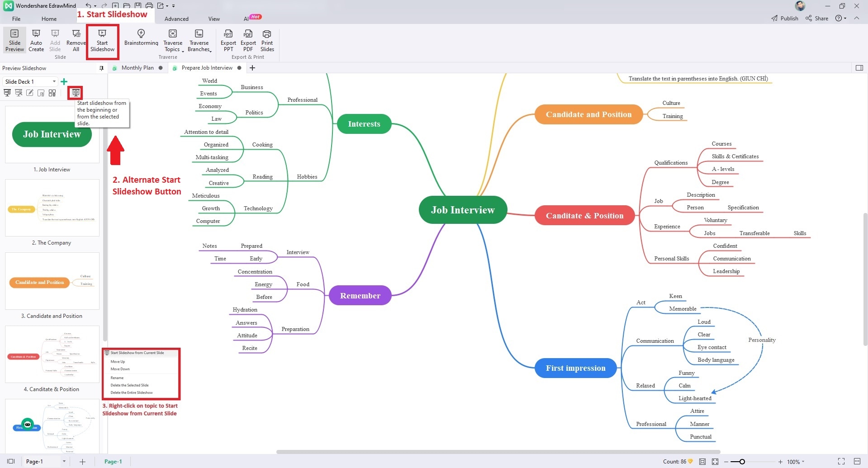Open the Page-1 page selector dropdown
This screenshot has height=468, width=868.
pyautogui.click(x=64, y=461)
